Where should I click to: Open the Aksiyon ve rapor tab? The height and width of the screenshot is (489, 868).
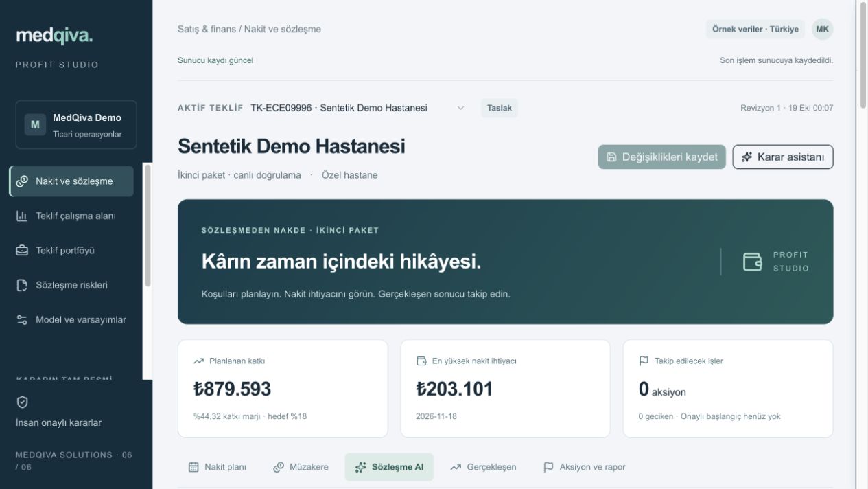584,467
